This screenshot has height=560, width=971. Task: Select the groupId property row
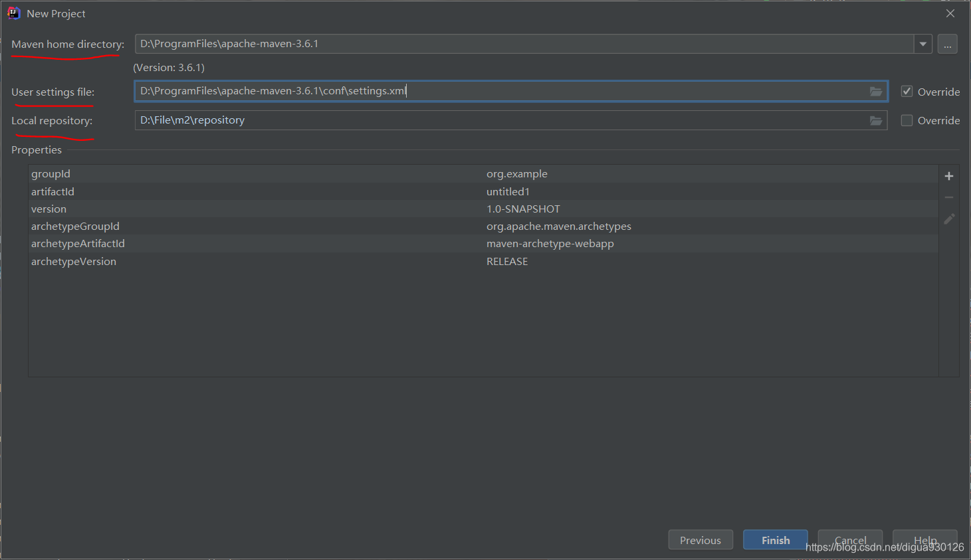coord(483,174)
